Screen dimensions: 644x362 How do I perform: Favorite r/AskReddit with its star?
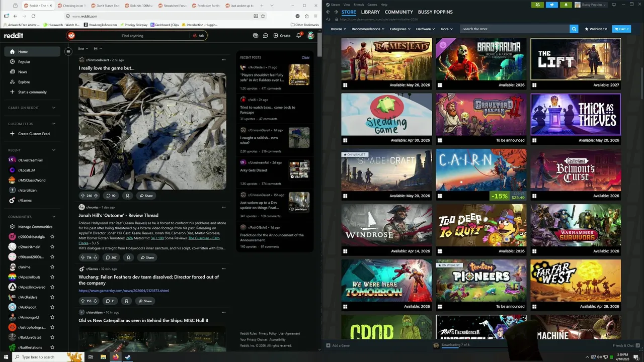coord(52,307)
